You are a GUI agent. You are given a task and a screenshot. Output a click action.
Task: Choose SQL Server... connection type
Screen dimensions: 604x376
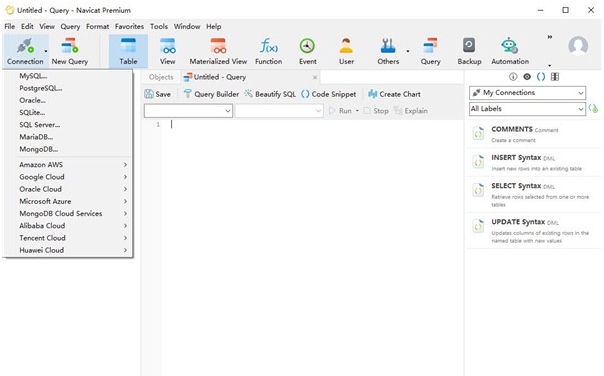tap(68, 125)
